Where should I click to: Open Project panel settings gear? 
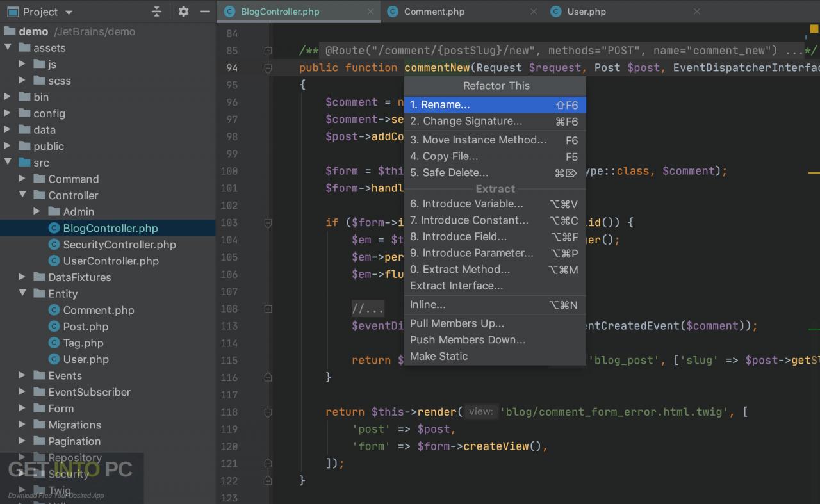pyautogui.click(x=184, y=12)
